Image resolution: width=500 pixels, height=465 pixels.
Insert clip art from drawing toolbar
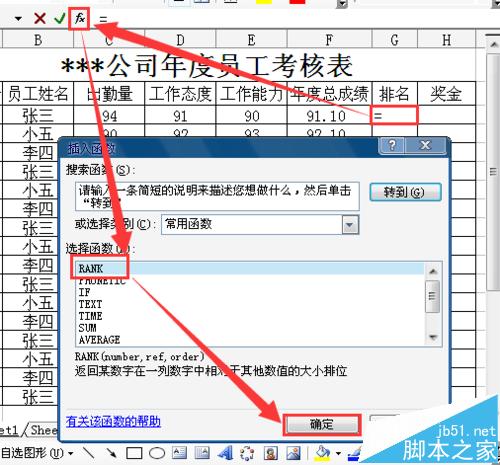click(x=271, y=453)
